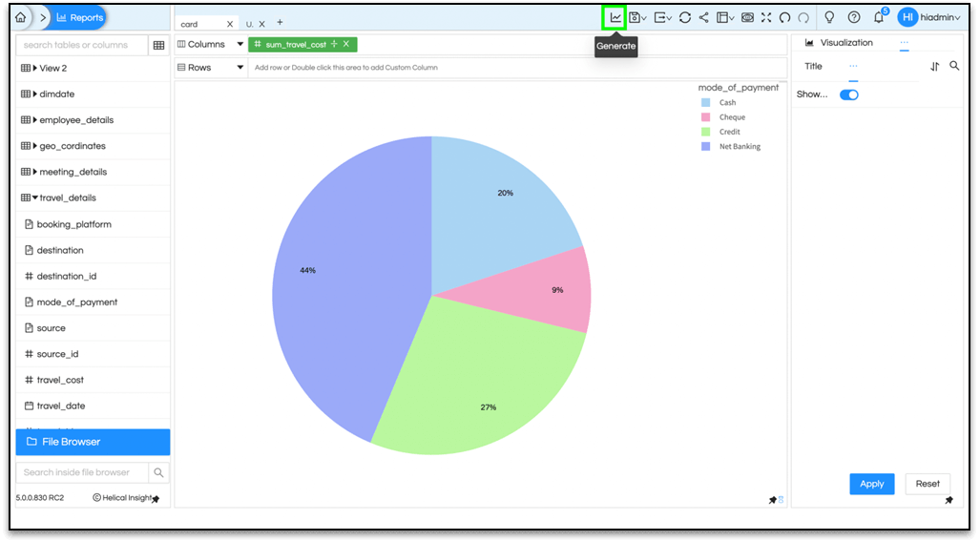Click the Apply button
980x541 pixels.
pos(871,484)
